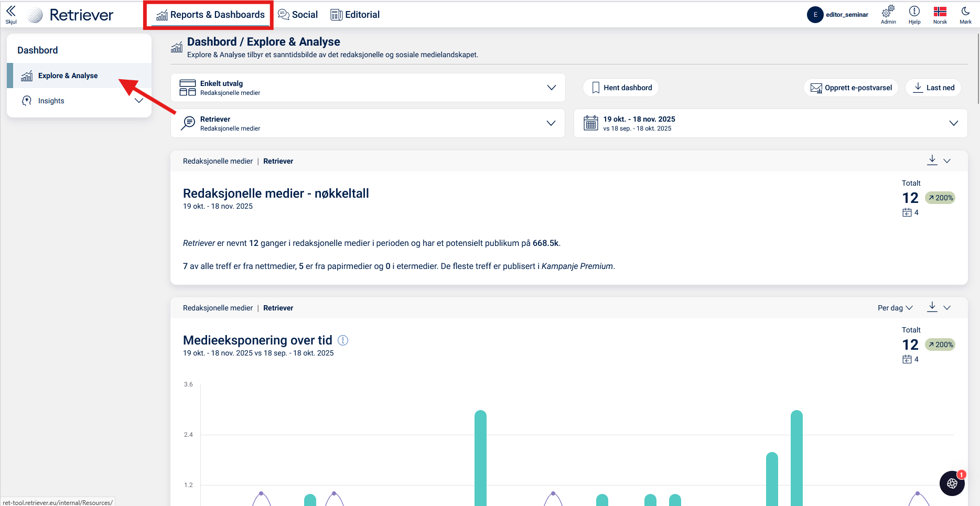Open the Retriever search profile dropdown

(368, 123)
